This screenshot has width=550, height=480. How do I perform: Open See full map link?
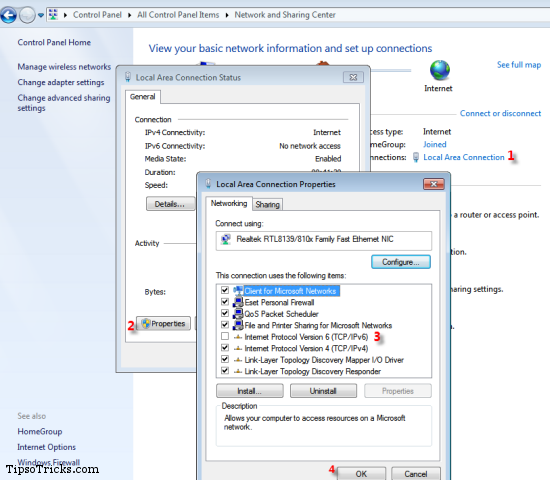click(519, 65)
